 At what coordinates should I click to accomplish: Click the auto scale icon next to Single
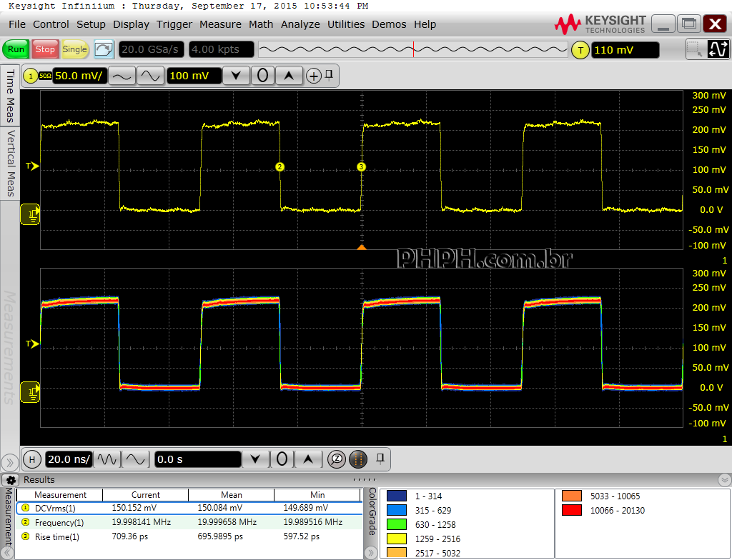coord(104,49)
